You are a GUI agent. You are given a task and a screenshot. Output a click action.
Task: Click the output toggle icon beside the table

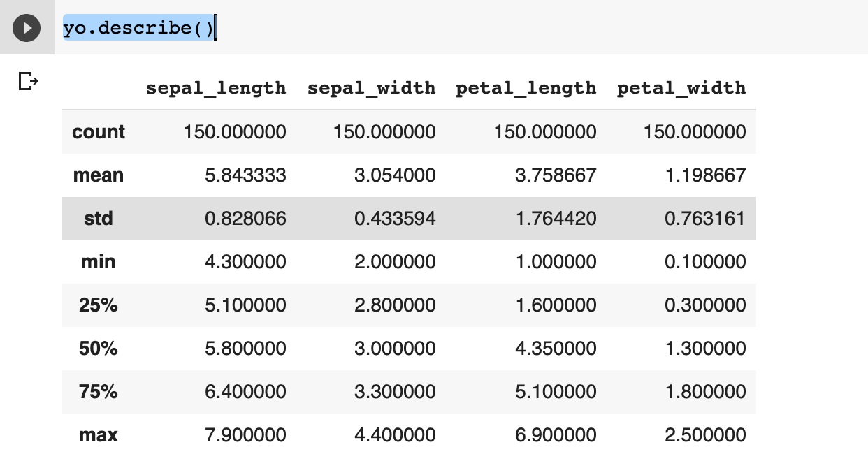pos(28,82)
